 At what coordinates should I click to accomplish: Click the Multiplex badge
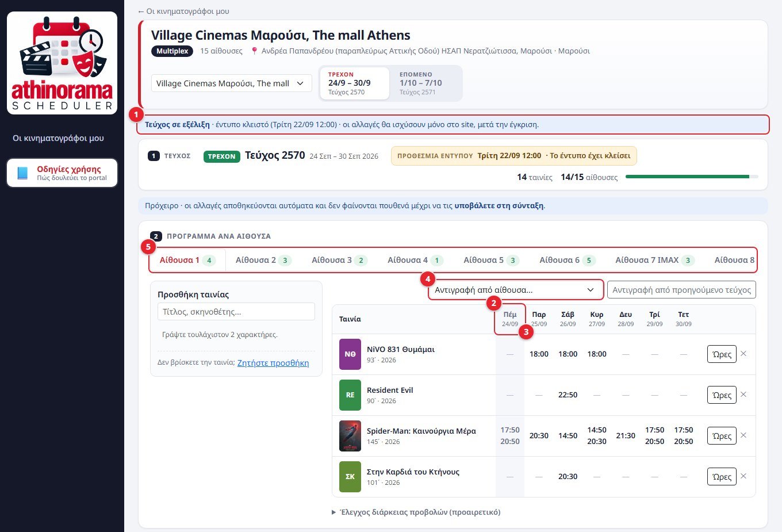pyautogui.click(x=172, y=51)
